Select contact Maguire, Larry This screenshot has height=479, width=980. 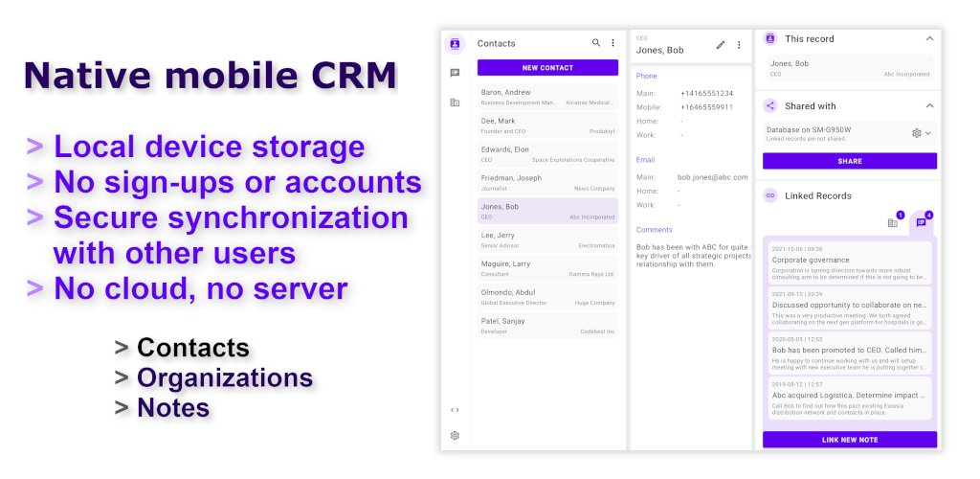pyautogui.click(x=547, y=268)
